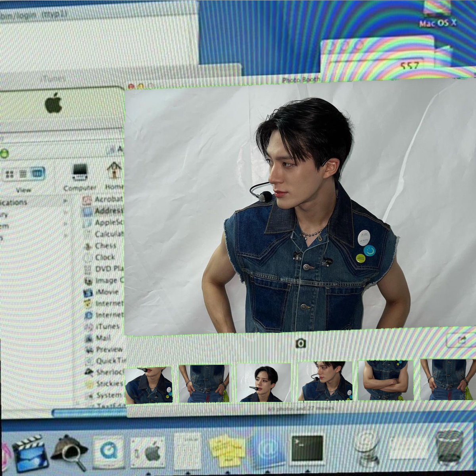Select Stickies in the Finder applications list

click(x=104, y=384)
